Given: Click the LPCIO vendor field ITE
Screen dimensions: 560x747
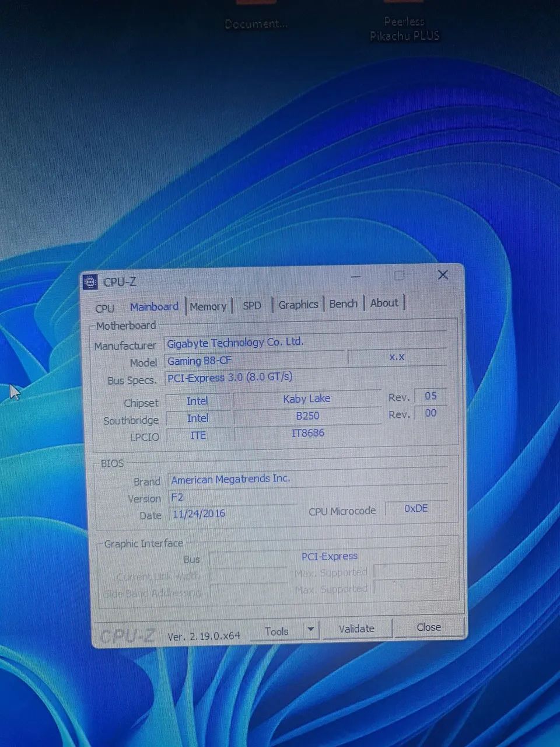Looking at the screenshot, I should 198,435.
